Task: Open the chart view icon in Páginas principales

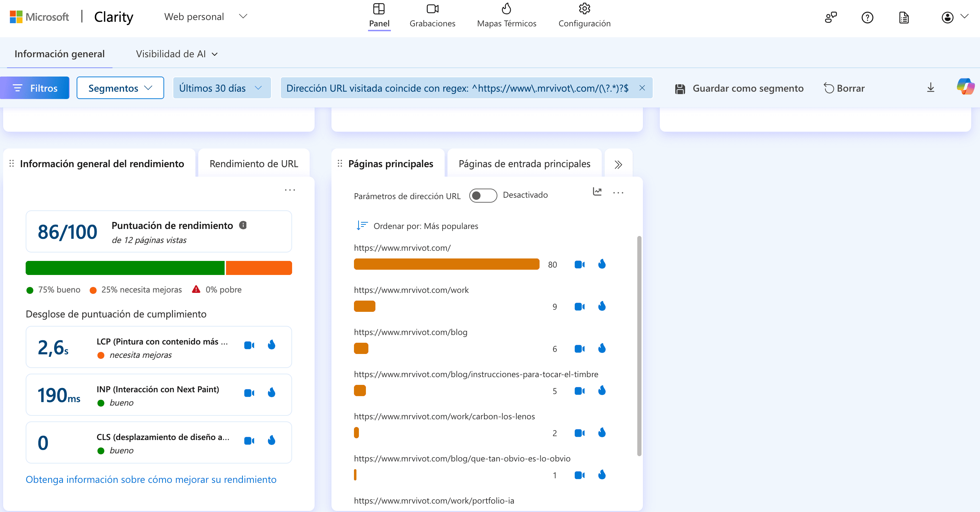Action: point(597,192)
